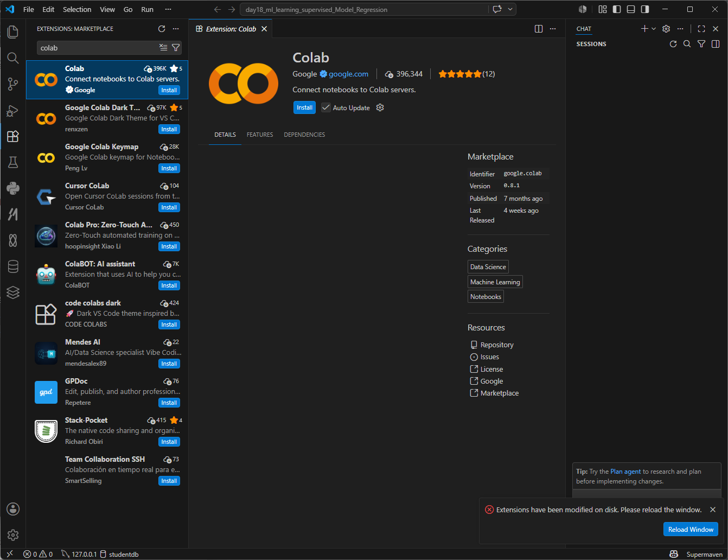
Task: Install Google Colab Keymap extension
Action: point(169,168)
